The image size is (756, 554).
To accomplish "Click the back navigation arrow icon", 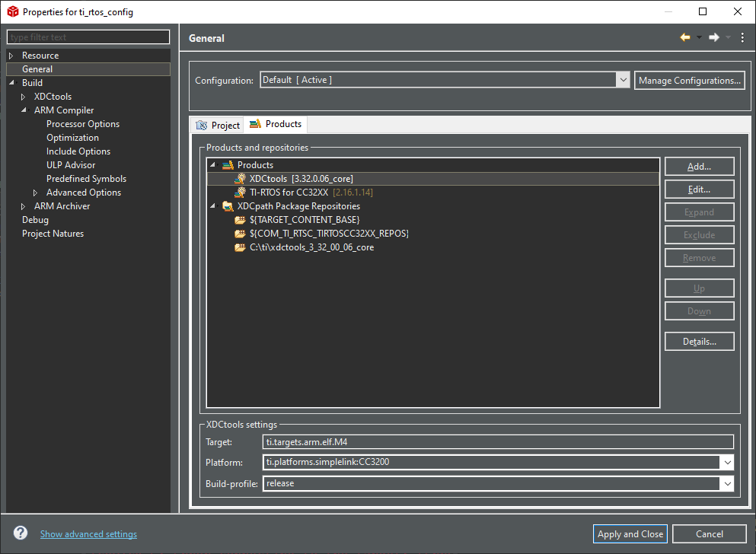I will coord(684,37).
